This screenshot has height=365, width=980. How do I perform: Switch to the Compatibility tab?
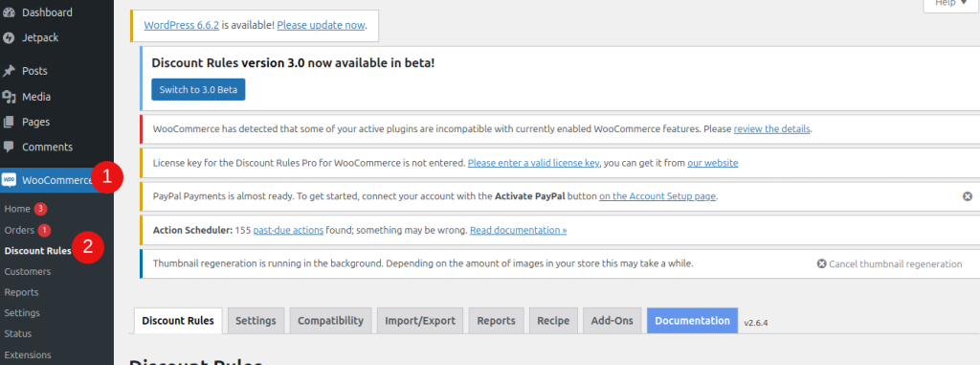click(x=330, y=321)
